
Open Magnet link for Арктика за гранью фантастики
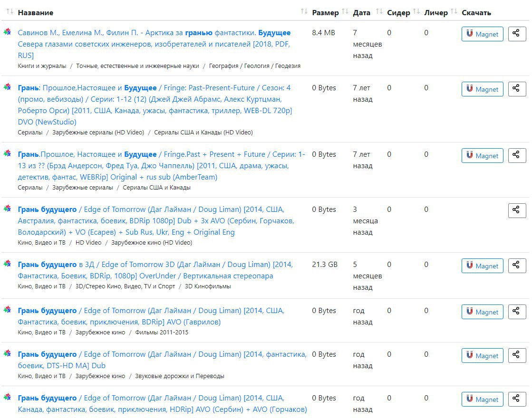482,34
